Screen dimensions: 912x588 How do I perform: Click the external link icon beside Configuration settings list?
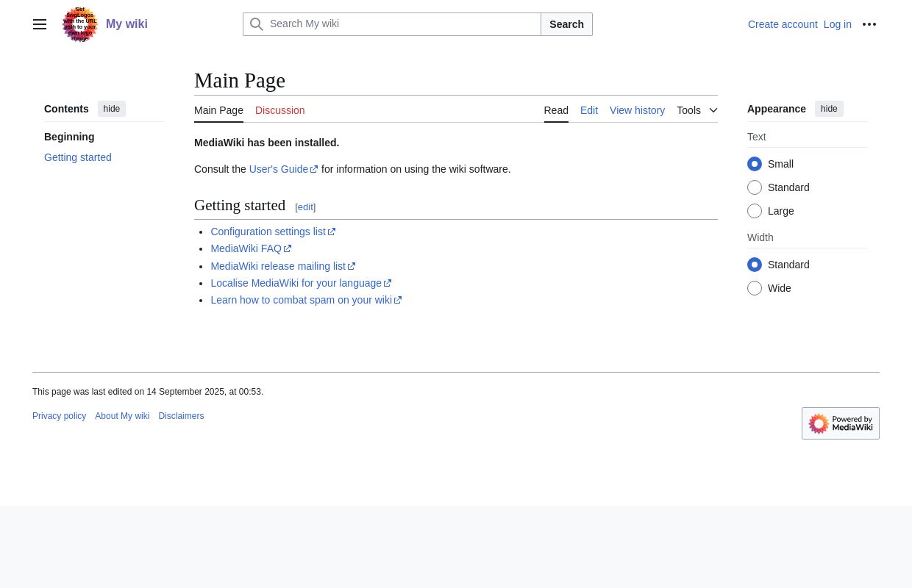(x=331, y=232)
